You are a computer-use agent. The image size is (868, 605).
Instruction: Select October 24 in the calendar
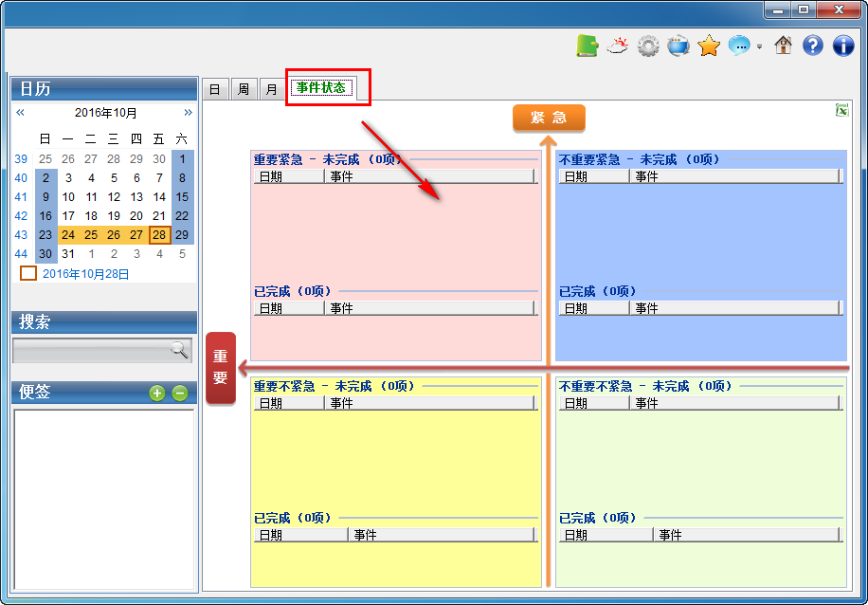(x=68, y=235)
